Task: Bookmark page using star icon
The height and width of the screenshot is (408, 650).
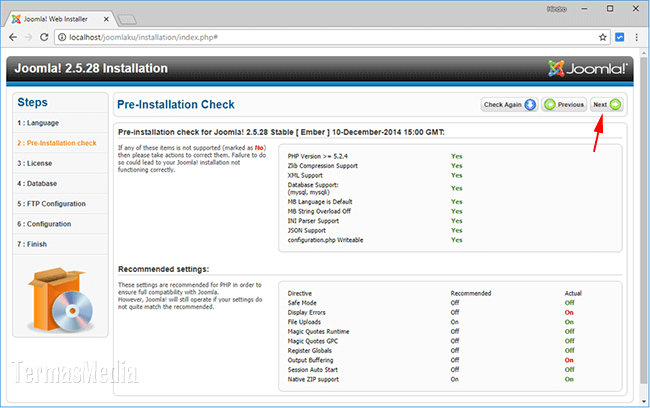Action: [603, 37]
